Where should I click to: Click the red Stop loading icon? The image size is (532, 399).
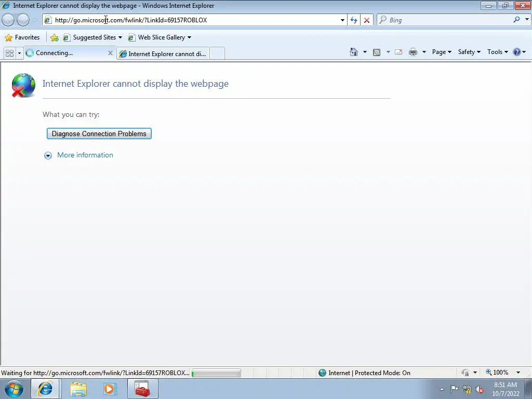[367, 20]
